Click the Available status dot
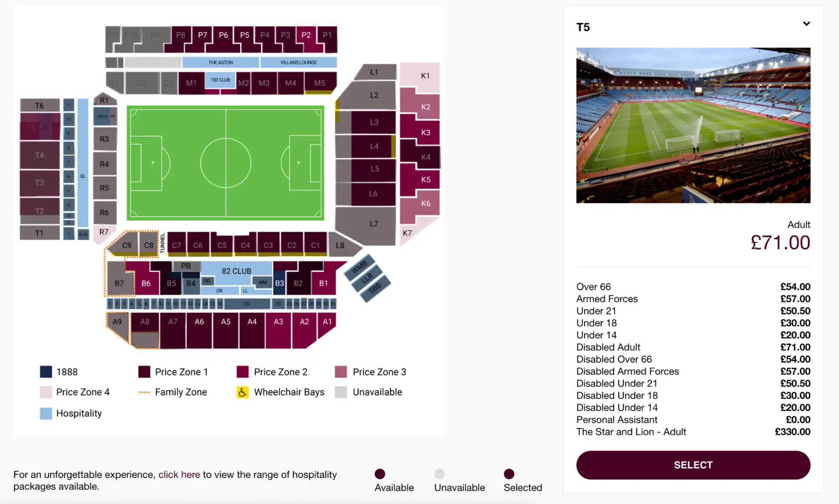 pos(380,474)
